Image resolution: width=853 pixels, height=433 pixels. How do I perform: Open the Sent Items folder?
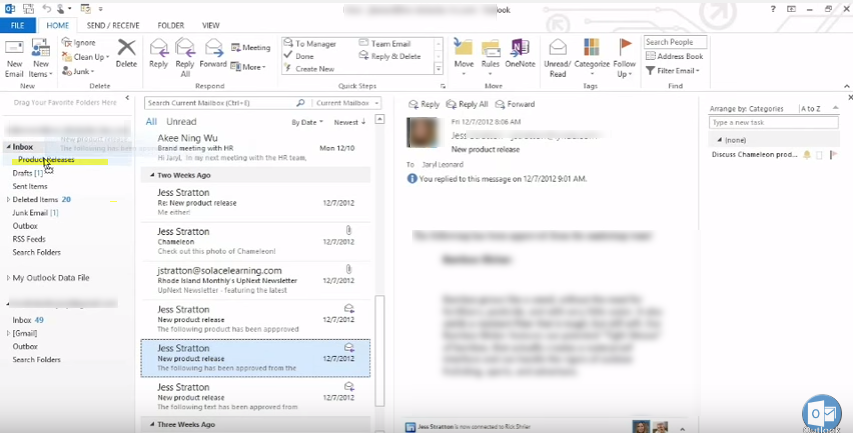(x=30, y=186)
